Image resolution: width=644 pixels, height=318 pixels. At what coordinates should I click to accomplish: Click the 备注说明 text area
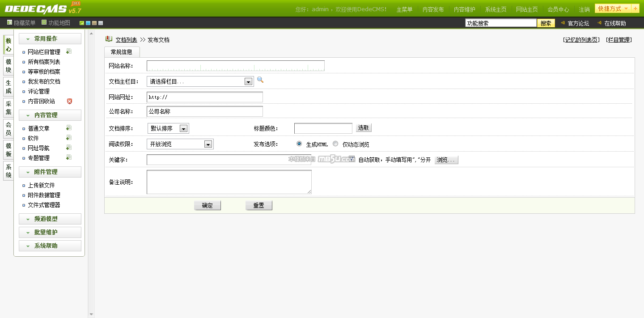[229, 182]
